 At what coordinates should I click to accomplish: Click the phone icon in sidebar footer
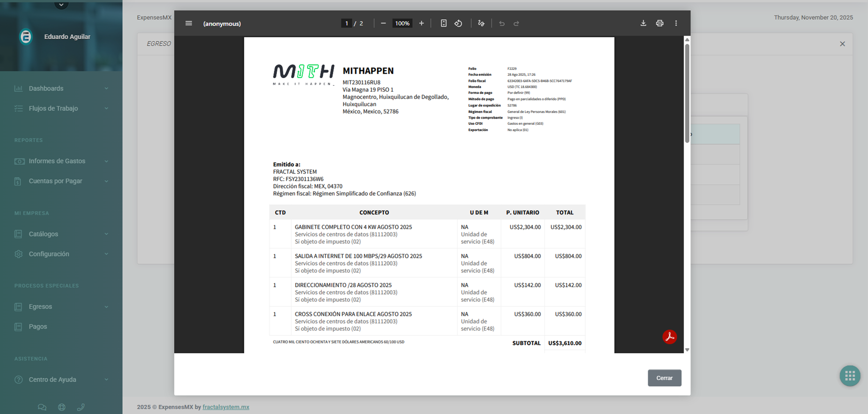click(81, 407)
